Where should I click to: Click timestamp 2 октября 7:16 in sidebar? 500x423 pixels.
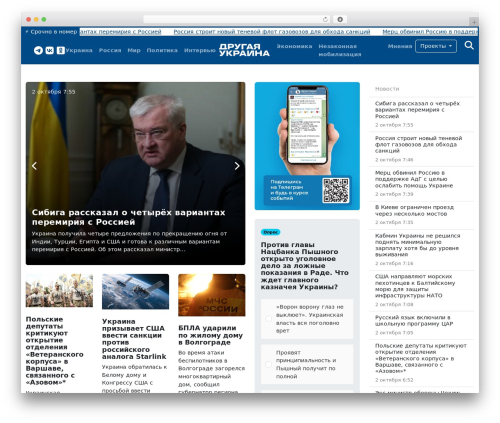394,263
